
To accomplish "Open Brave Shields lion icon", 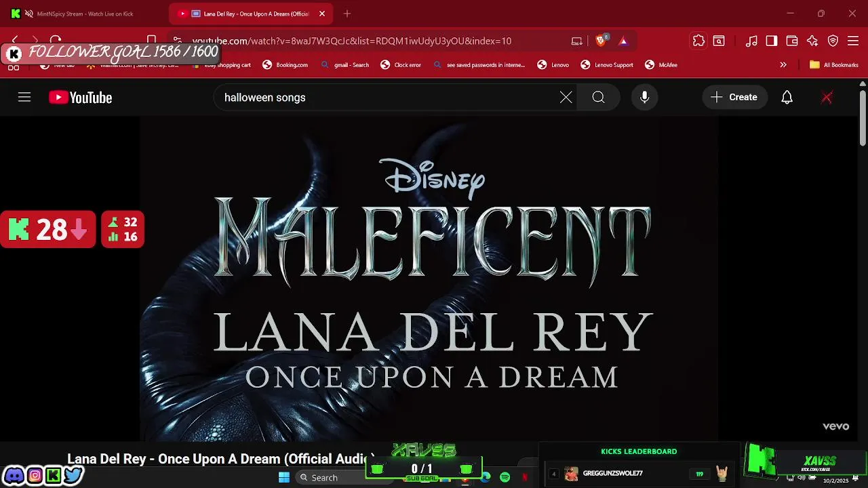I will coord(601,41).
